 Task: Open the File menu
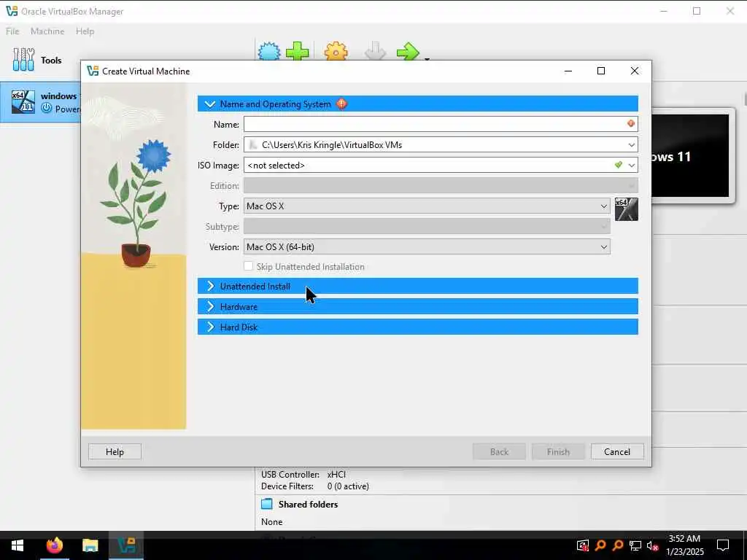(12, 31)
